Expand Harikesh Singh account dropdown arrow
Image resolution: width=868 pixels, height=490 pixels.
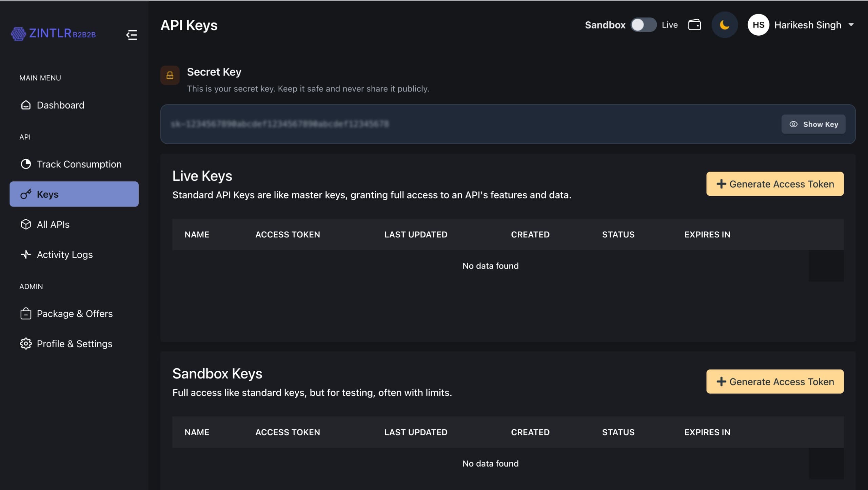(851, 25)
